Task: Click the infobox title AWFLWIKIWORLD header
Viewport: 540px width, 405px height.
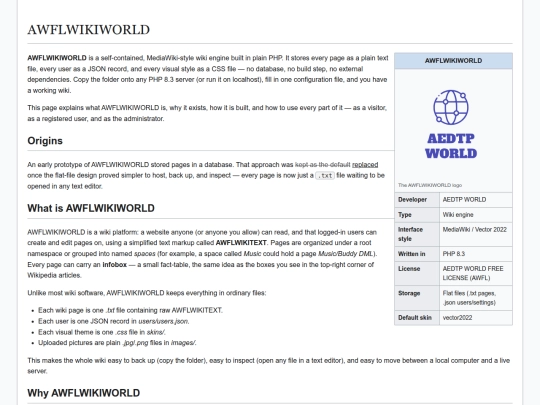Action: 453,61
